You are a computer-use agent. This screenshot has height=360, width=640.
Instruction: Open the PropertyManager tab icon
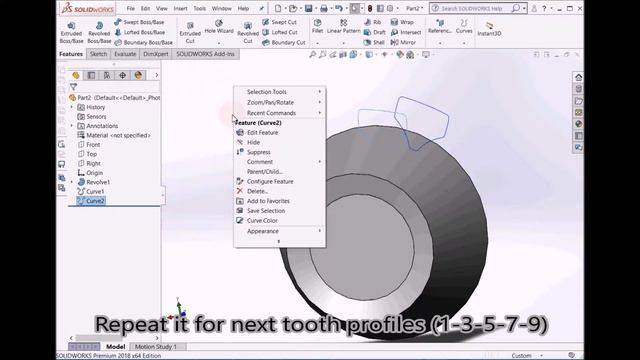click(91, 76)
